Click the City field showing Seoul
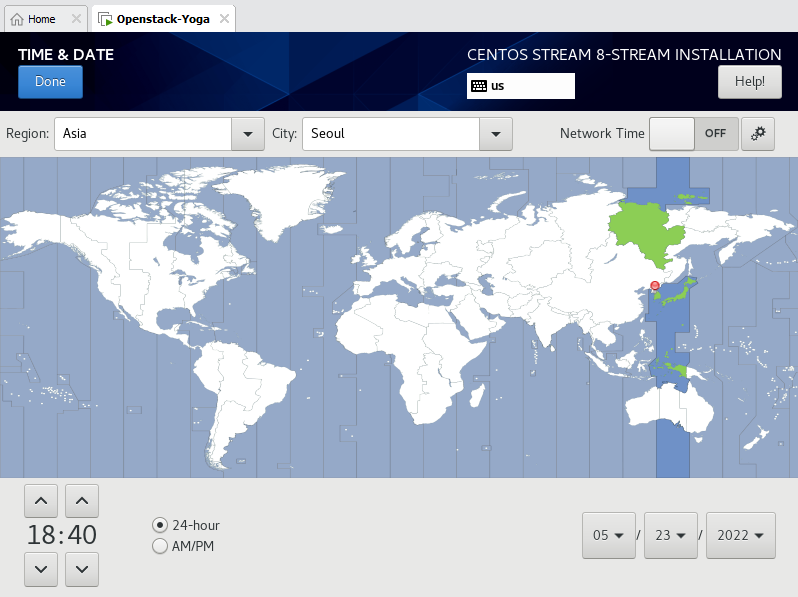The width and height of the screenshot is (798, 597). (x=391, y=134)
